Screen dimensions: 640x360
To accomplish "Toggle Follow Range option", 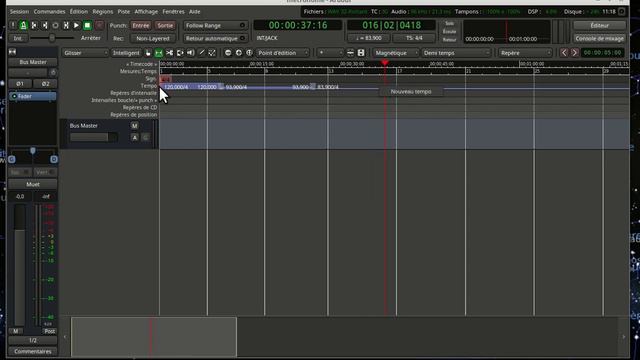I will point(215,25).
